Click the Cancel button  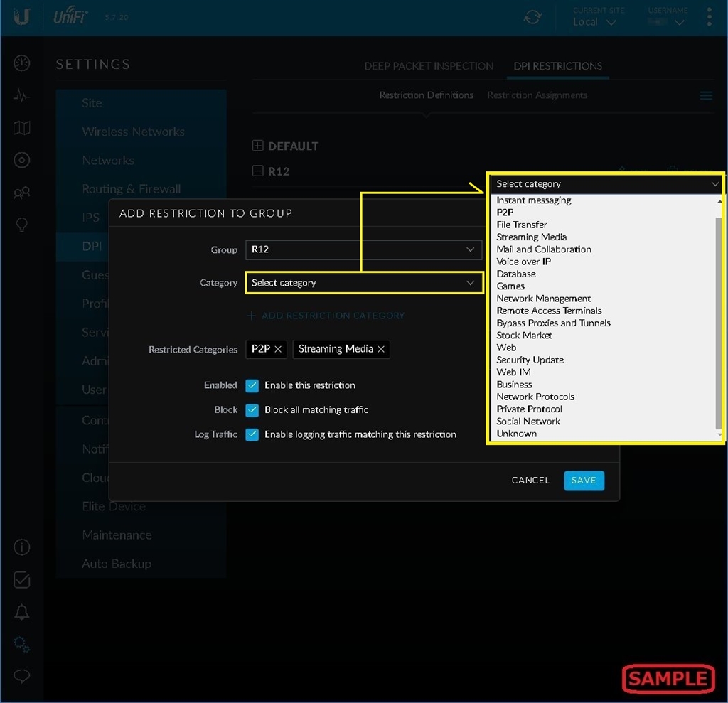530,481
